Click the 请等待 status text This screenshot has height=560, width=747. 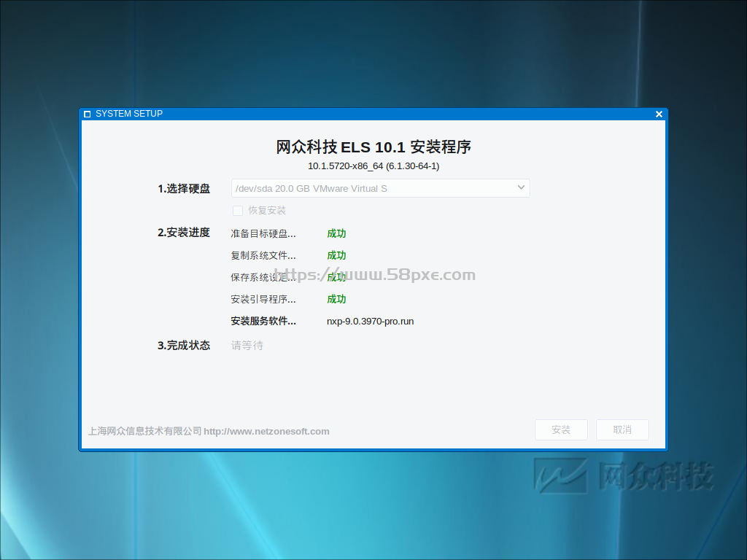pyautogui.click(x=247, y=345)
